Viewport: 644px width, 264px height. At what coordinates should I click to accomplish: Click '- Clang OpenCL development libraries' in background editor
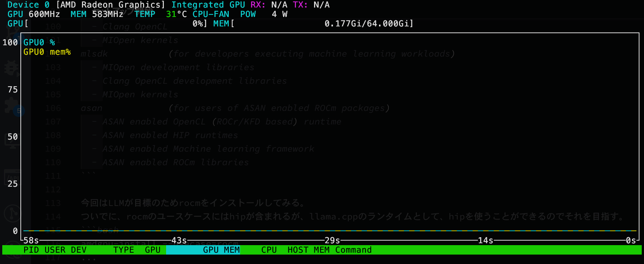click(190, 81)
